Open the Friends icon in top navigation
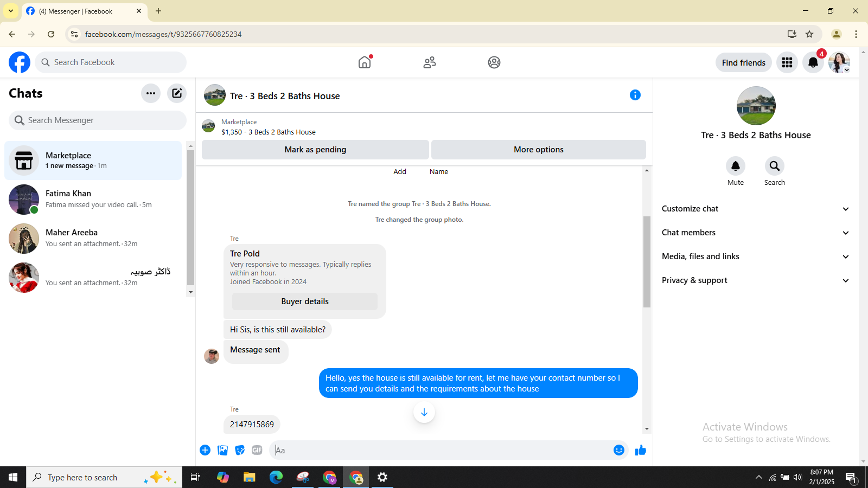The image size is (868, 488). tap(430, 62)
